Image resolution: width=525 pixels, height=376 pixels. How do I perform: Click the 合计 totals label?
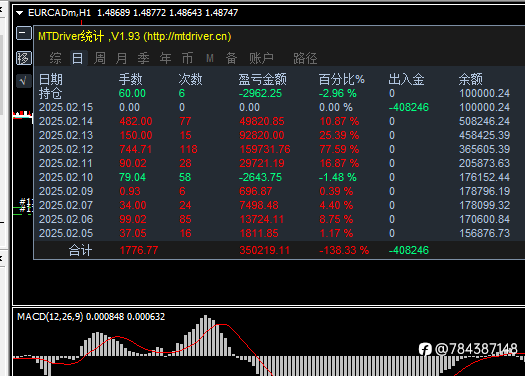pos(80,250)
